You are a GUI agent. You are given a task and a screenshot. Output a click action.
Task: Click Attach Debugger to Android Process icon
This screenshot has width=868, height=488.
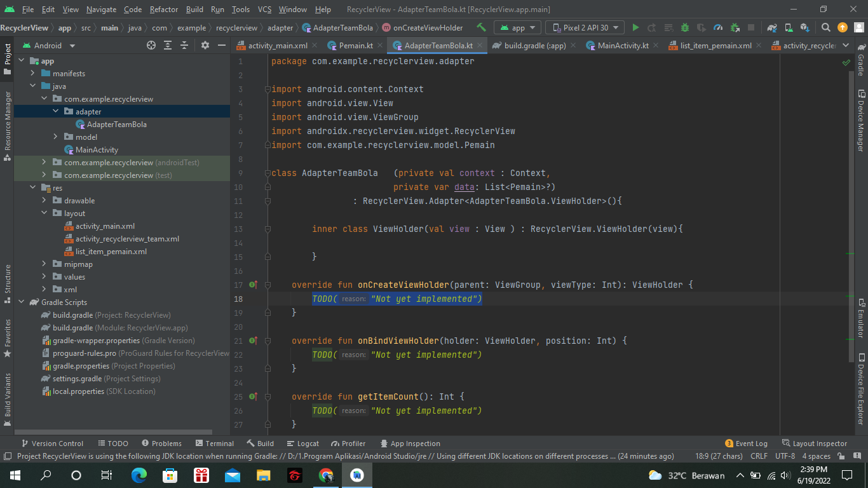click(735, 28)
